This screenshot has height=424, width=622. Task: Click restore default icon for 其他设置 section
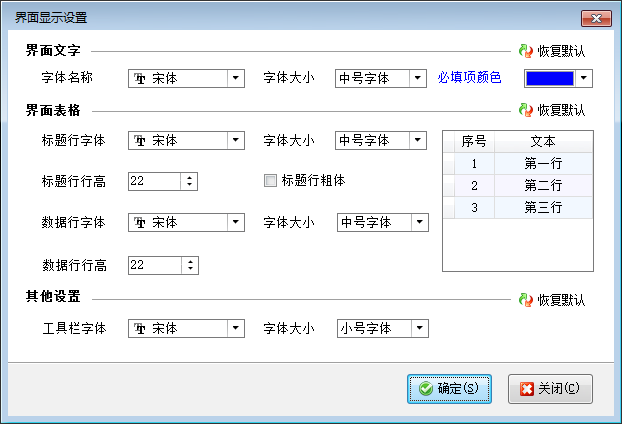coord(526,299)
